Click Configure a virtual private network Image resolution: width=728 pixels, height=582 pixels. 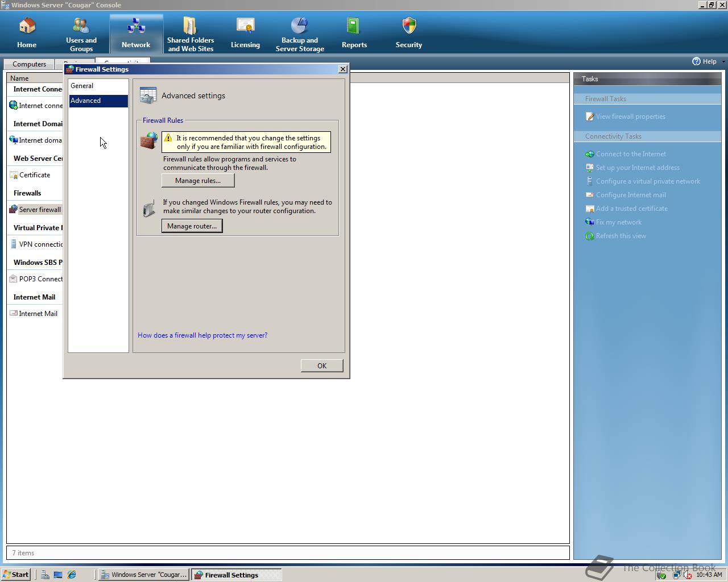[648, 181]
